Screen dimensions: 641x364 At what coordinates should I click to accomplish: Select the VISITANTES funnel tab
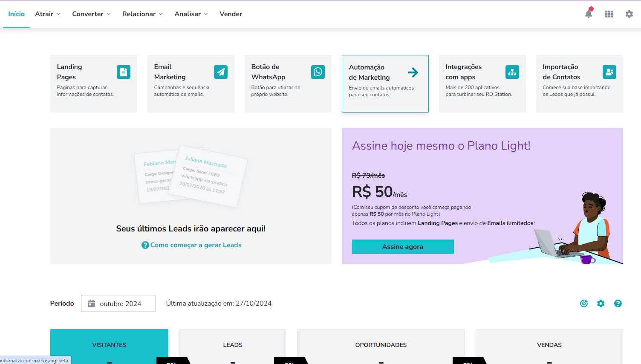point(109,346)
